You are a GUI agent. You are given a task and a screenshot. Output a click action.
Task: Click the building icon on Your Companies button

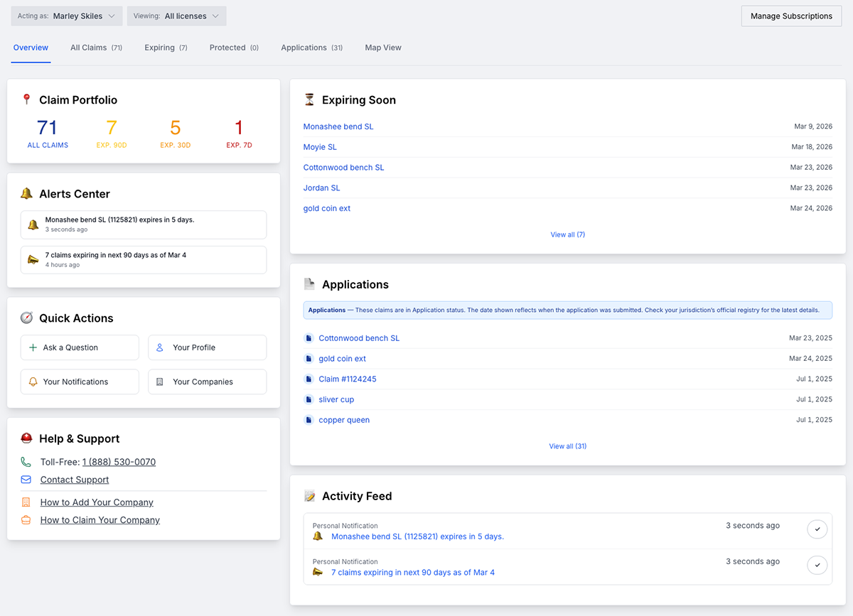tap(159, 382)
